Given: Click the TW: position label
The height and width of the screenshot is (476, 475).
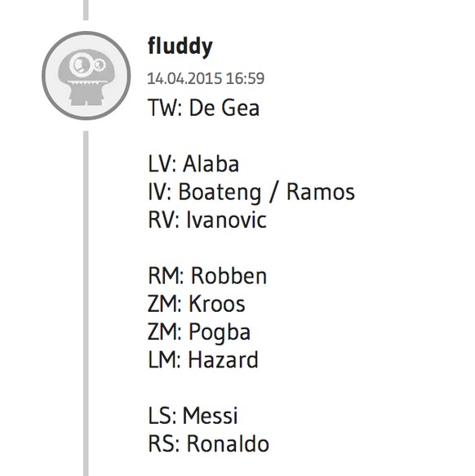Looking at the screenshot, I should [x=165, y=108].
